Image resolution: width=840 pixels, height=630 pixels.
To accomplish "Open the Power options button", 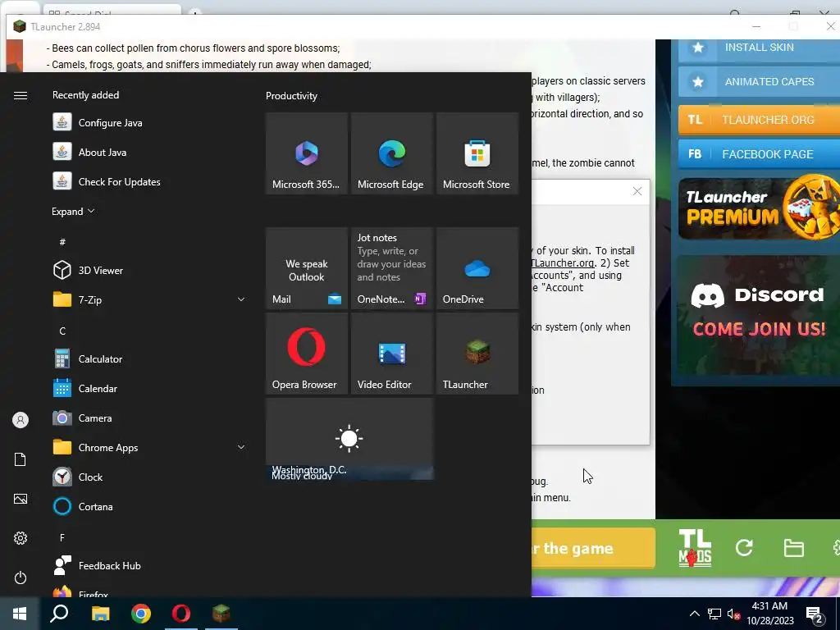I will point(21,577).
